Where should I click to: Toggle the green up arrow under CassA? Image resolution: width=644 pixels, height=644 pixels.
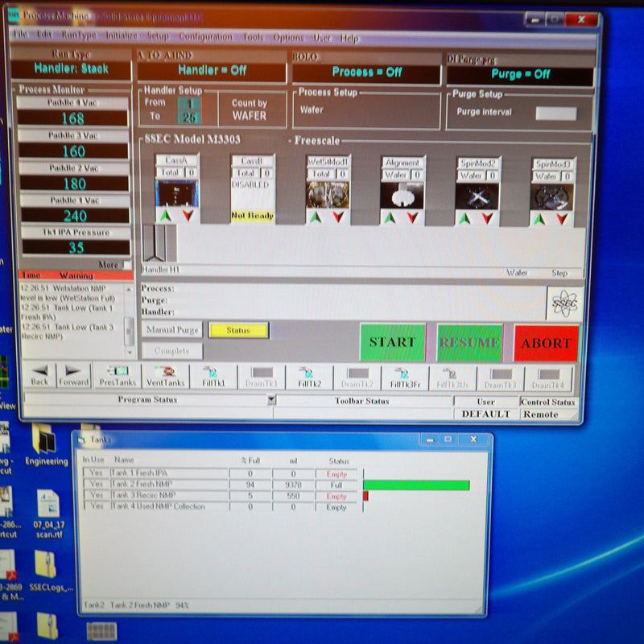point(166,216)
